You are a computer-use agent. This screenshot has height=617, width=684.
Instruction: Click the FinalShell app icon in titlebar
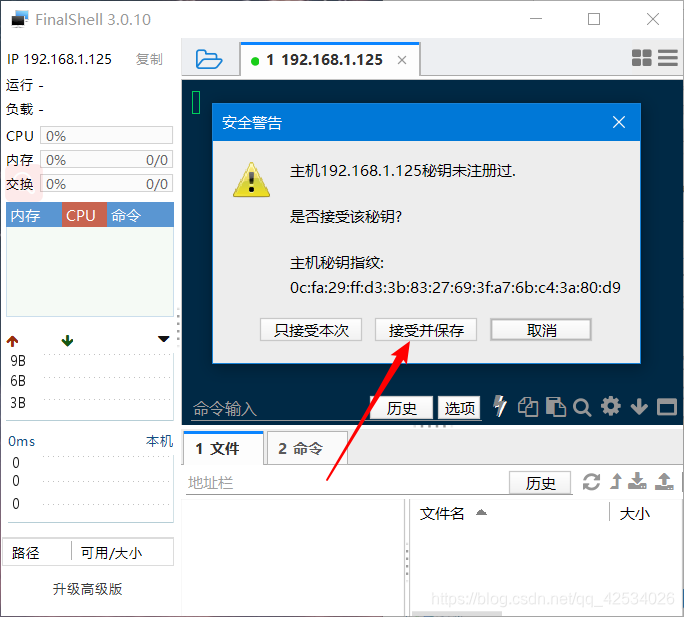click(19, 19)
